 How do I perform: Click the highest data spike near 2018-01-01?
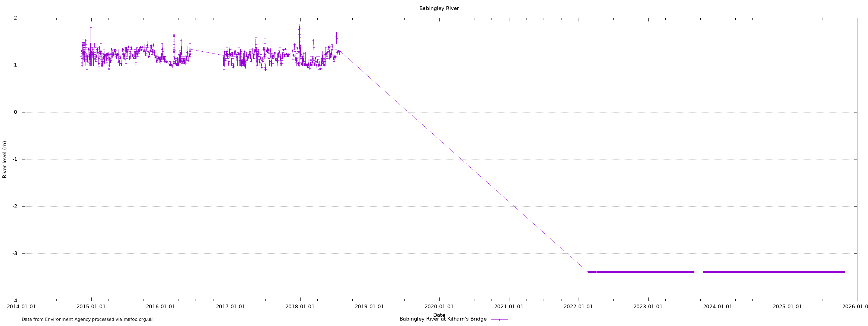pyautogui.click(x=299, y=26)
